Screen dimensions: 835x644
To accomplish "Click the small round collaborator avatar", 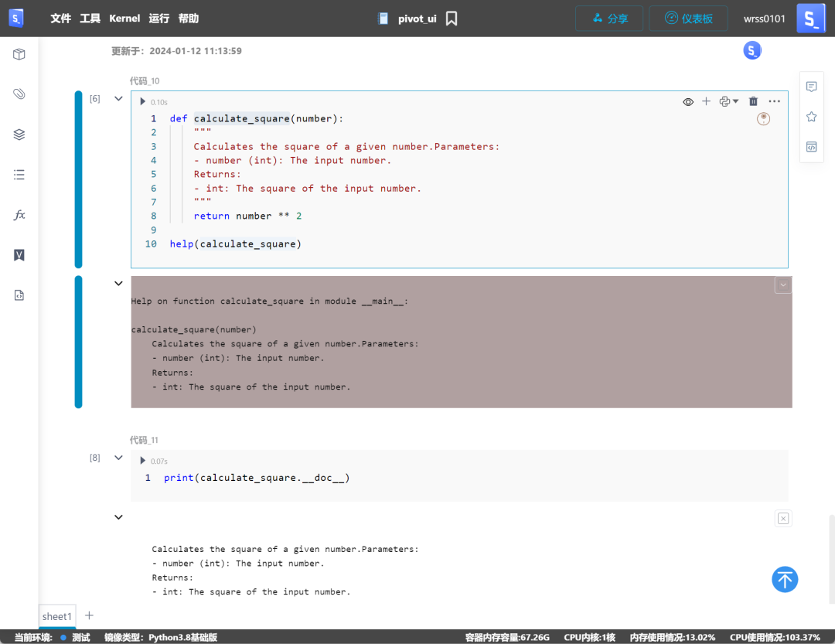I will 752,50.
